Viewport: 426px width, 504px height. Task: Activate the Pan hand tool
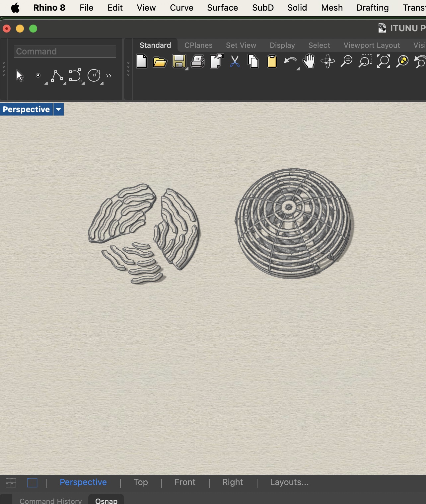pos(309,61)
